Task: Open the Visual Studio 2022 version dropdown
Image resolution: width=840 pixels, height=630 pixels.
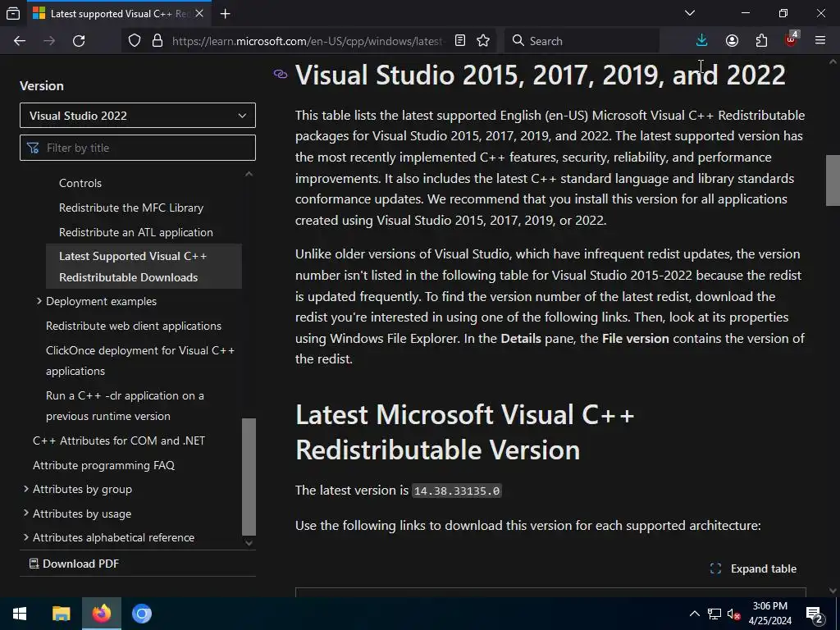Action: (x=138, y=115)
